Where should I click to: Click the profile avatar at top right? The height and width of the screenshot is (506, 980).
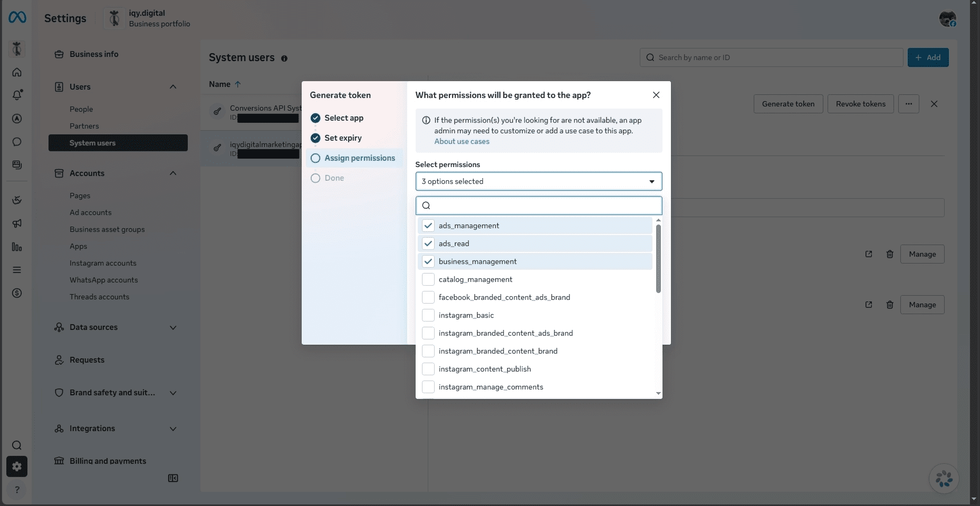click(947, 18)
